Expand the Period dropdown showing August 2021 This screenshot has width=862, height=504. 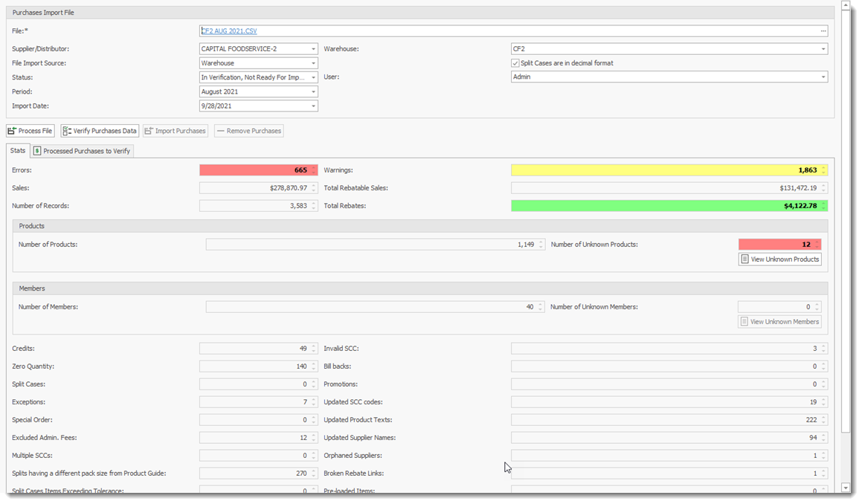click(313, 91)
